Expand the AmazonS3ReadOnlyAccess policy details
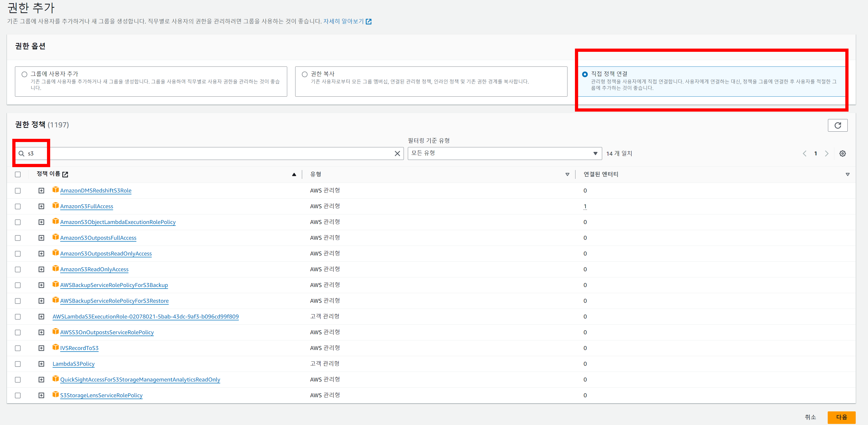 (x=41, y=269)
